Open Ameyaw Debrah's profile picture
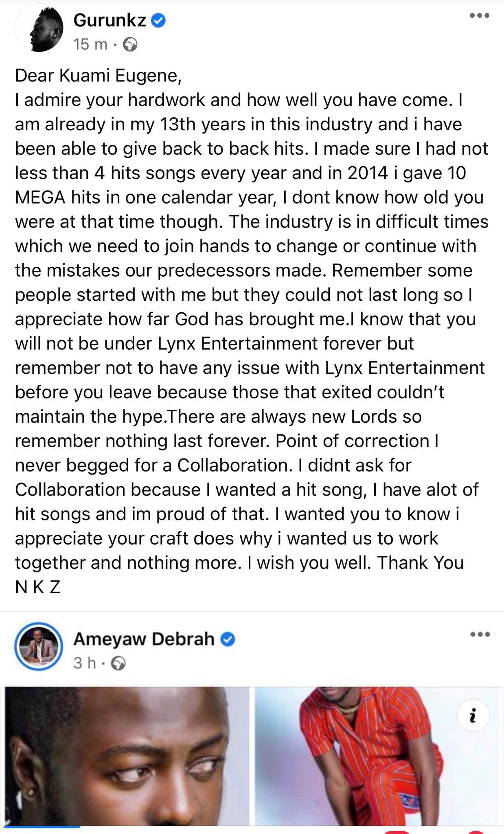504x834 pixels. coord(39,647)
